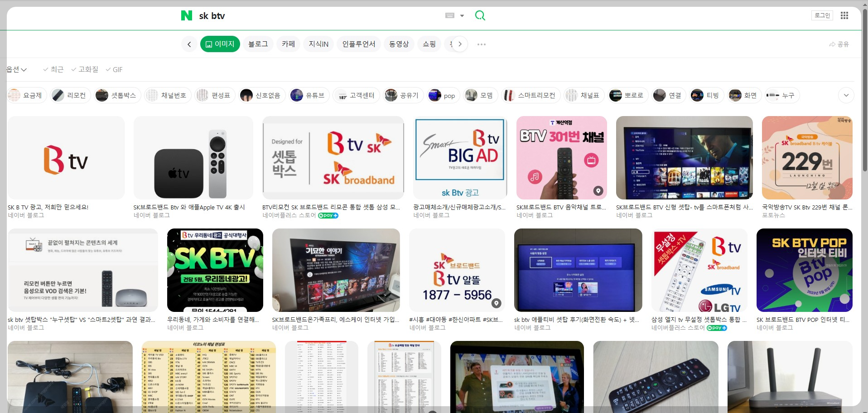The width and height of the screenshot is (868, 413).
Task: Open the 229번 launching thumbnail
Action: pos(807,158)
